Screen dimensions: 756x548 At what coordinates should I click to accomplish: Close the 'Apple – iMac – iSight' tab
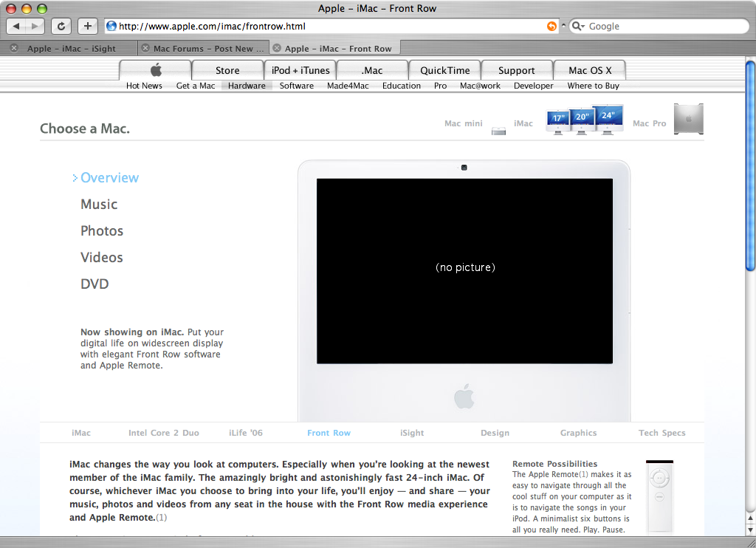15,48
